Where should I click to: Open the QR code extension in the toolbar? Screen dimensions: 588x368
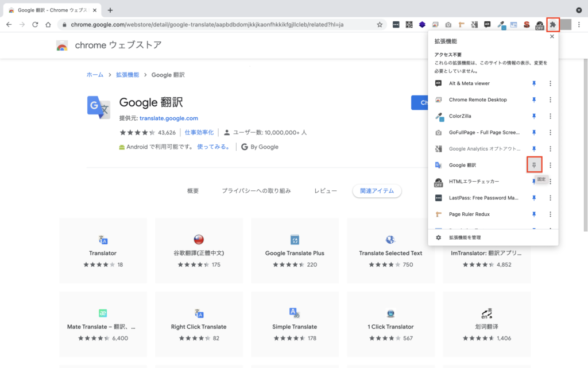coord(409,25)
